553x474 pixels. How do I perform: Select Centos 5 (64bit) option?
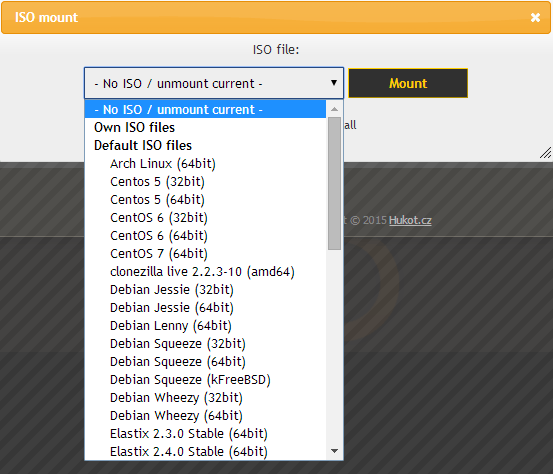pyautogui.click(x=205, y=200)
